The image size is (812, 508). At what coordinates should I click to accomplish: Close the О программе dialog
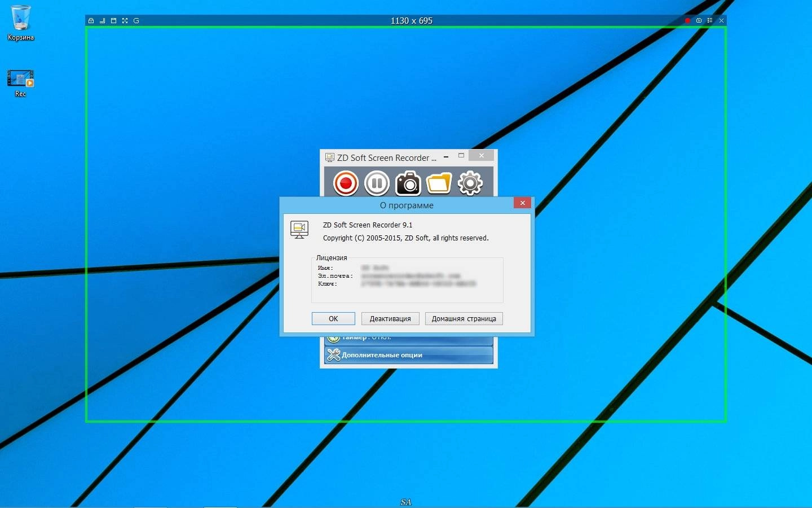522,203
